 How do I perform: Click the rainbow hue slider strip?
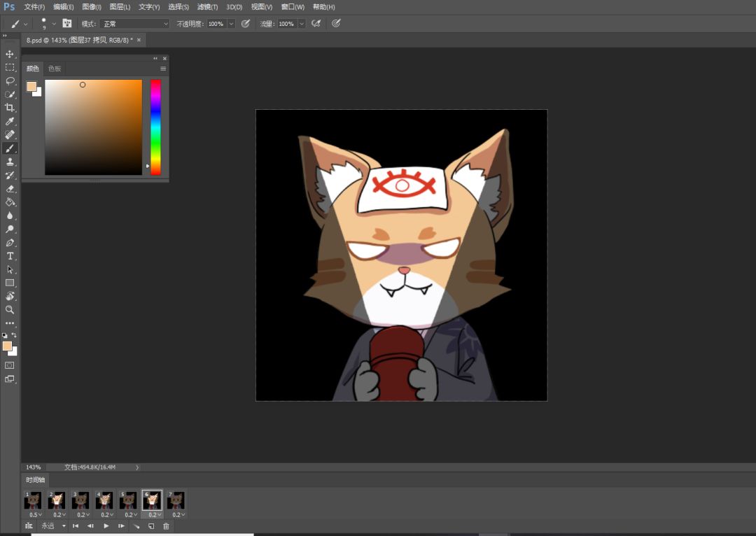155,127
